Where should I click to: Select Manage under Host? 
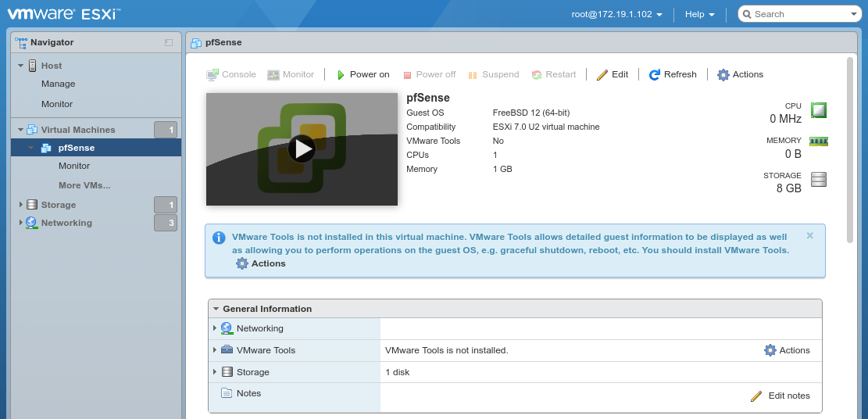(59, 84)
